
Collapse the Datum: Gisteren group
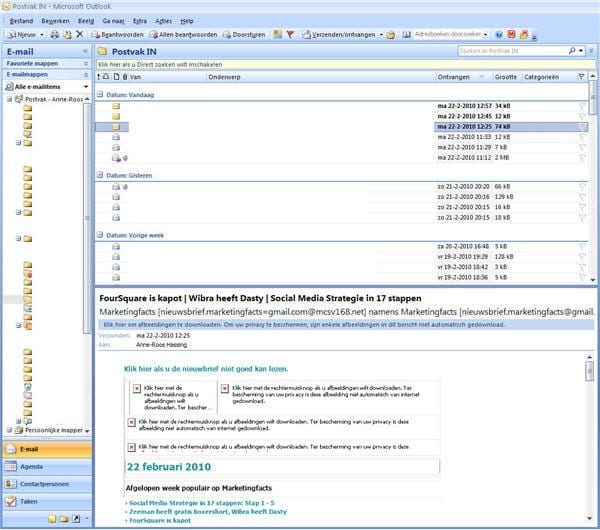coord(100,175)
